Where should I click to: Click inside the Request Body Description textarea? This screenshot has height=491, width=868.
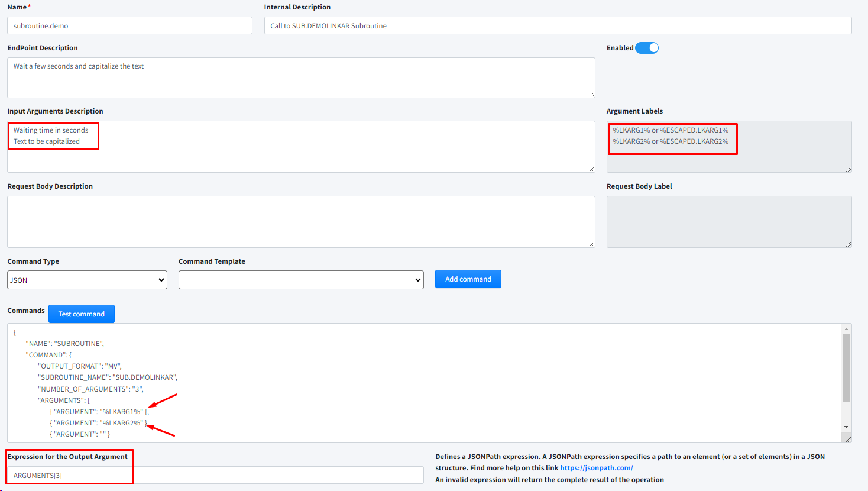pos(300,222)
